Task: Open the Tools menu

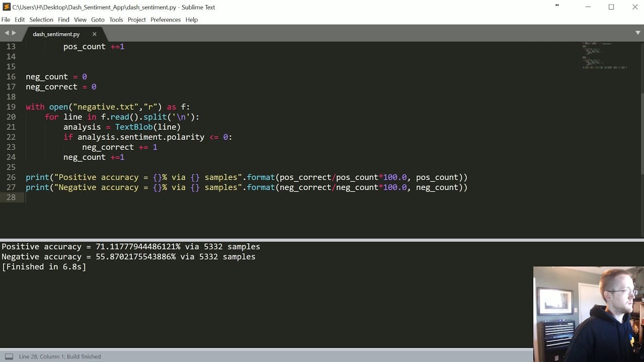Action: (x=116, y=20)
